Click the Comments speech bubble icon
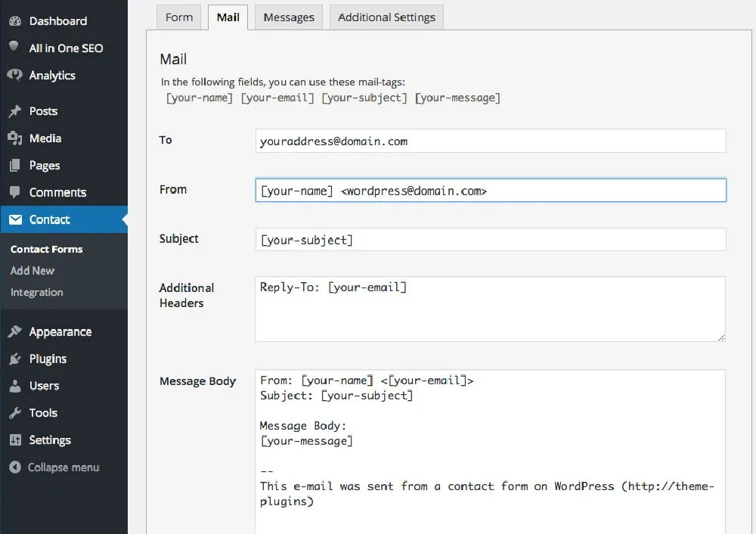This screenshot has height=534, width=756. pyautogui.click(x=14, y=192)
